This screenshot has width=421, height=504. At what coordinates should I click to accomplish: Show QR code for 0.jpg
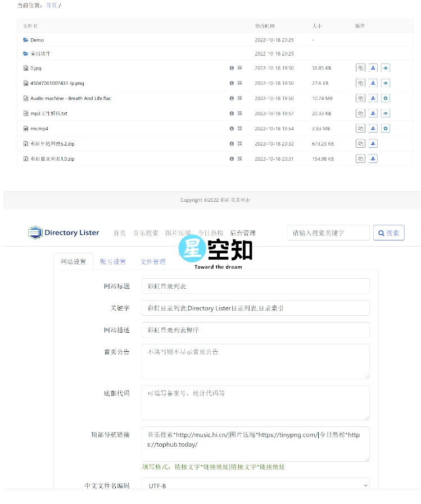(x=239, y=68)
